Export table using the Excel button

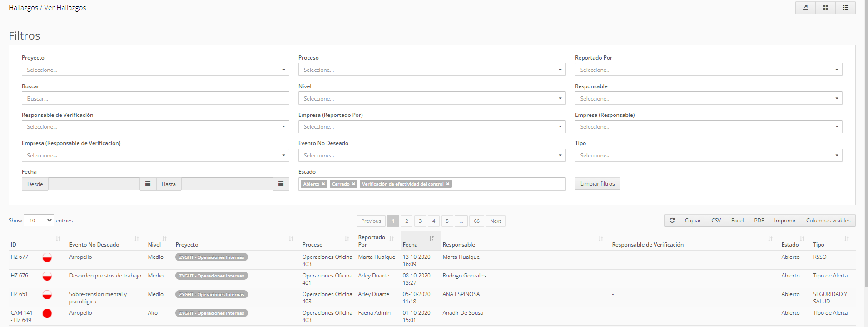[x=737, y=221]
